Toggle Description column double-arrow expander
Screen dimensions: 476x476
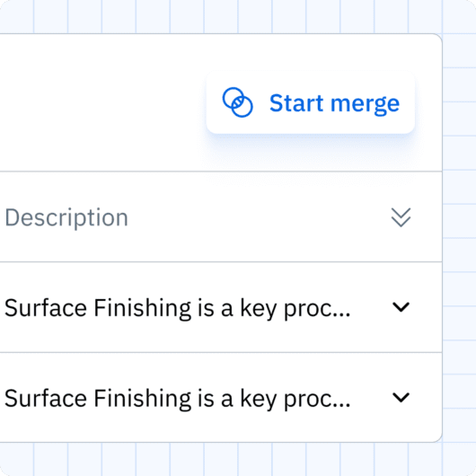pos(401,217)
